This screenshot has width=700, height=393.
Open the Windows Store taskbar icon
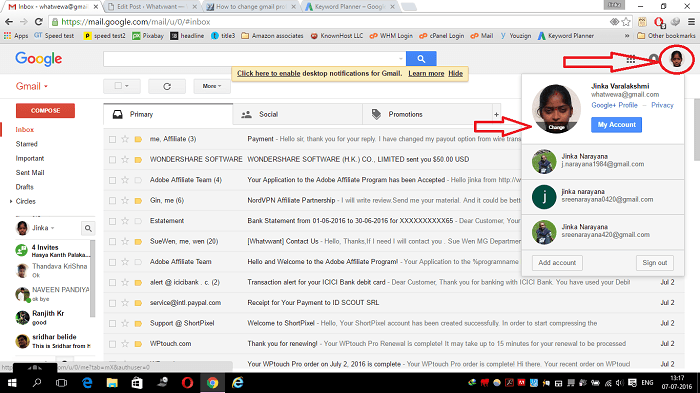click(x=137, y=383)
